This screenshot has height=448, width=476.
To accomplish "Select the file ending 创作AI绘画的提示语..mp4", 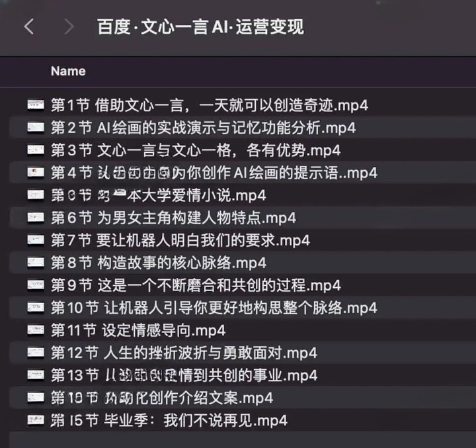I will pyautogui.click(x=214, y=173).
